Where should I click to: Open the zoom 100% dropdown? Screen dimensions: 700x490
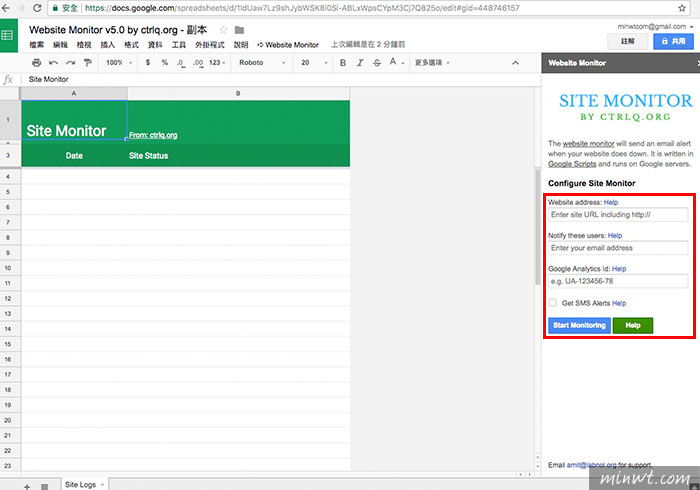click(119, 62)
